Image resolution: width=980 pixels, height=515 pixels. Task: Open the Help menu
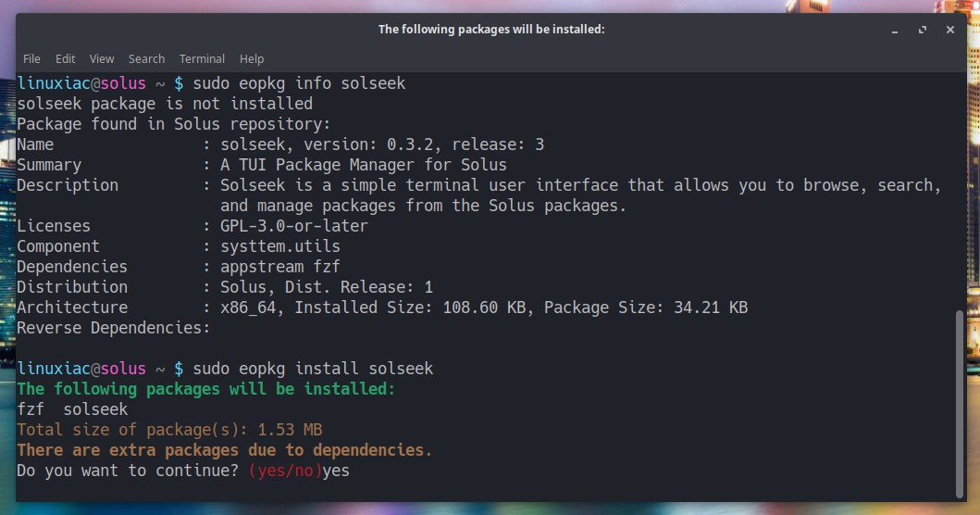point(252,58)
